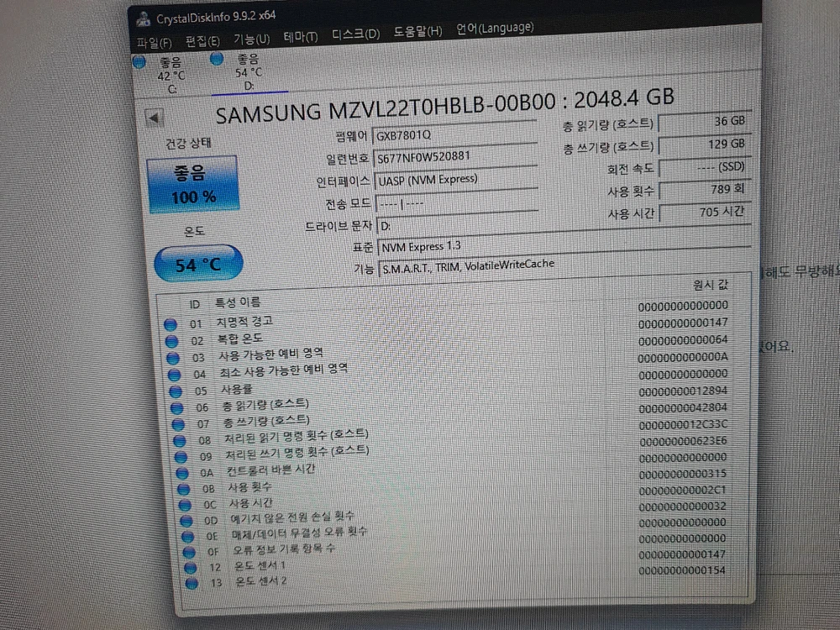Click status circle of row 02 복합 온도
The height and width of the screenshot is (630, 840).
click(x=171, y=341)
